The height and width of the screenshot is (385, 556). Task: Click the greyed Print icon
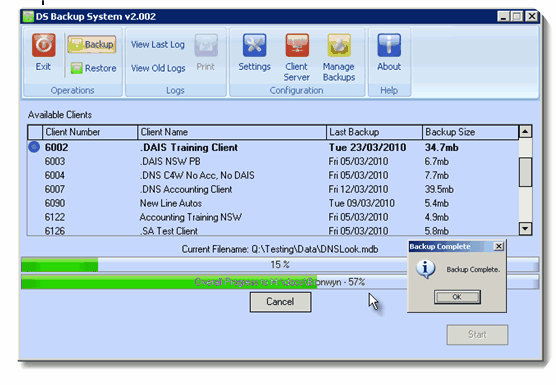[x=206, y=45]
